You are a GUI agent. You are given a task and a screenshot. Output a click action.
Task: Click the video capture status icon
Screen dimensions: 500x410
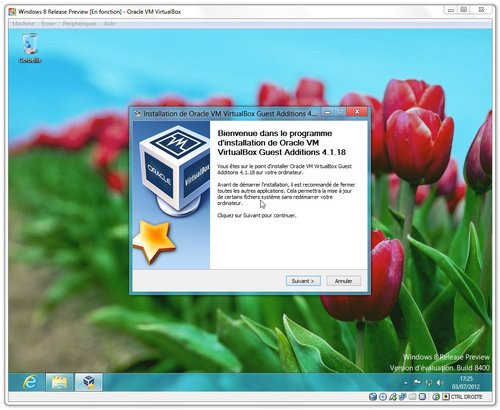pos(422,397)
